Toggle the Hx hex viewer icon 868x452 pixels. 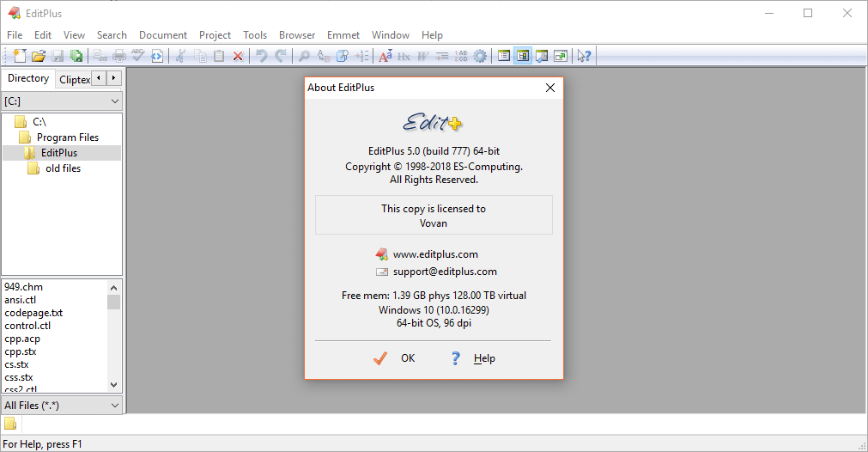(404, 55)
